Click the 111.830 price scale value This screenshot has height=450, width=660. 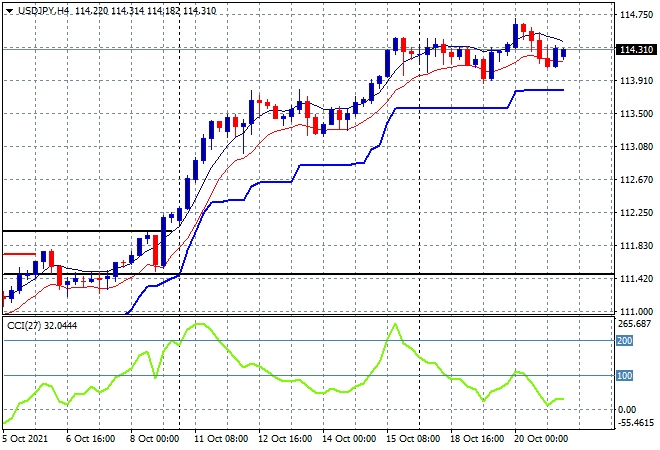636,245
